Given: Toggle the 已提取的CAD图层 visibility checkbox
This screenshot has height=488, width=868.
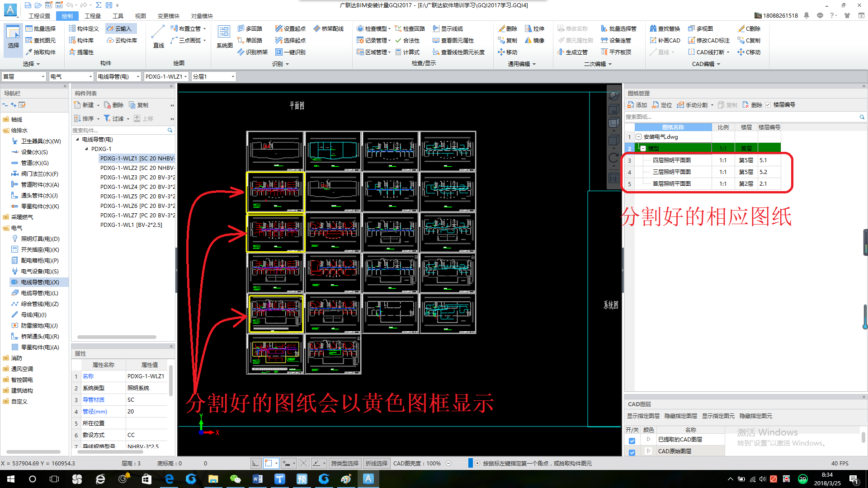Looking at the screenshot, I should tap(632, 441).
